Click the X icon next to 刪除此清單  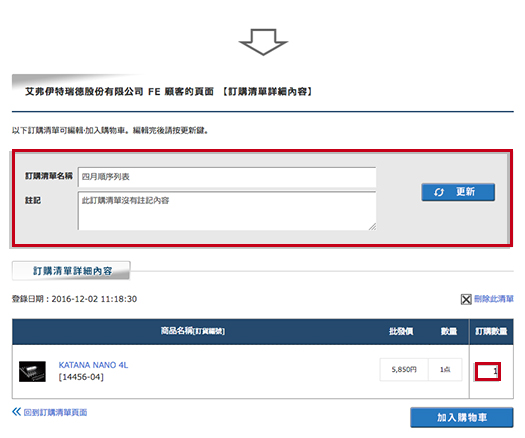tap(466, 299)
